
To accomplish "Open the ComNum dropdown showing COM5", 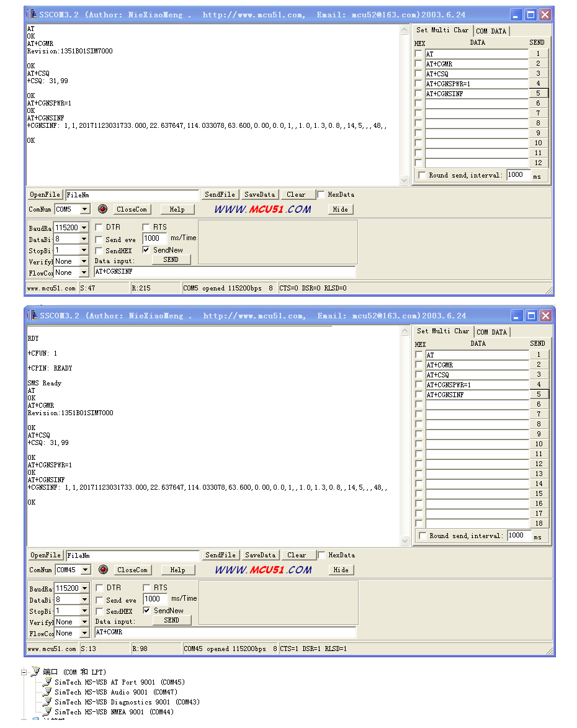I will 84,209.
